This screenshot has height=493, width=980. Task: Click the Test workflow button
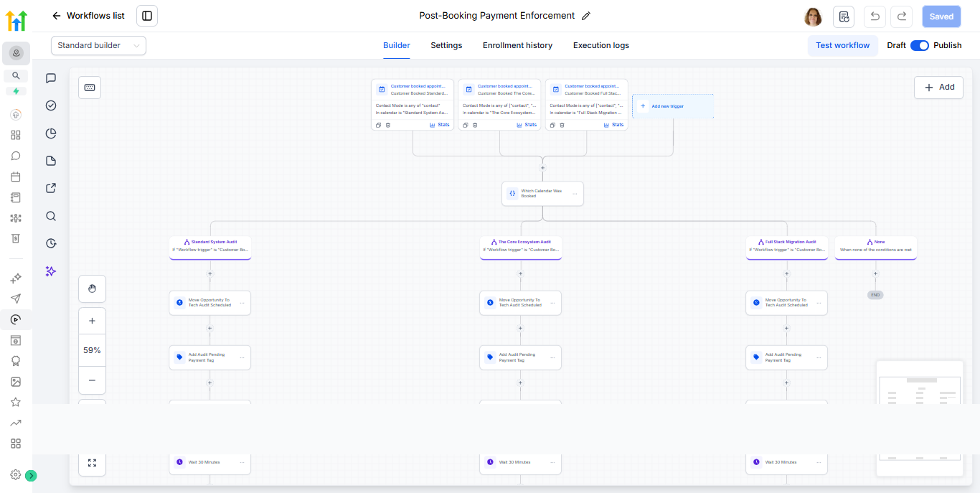click(842, 45)
